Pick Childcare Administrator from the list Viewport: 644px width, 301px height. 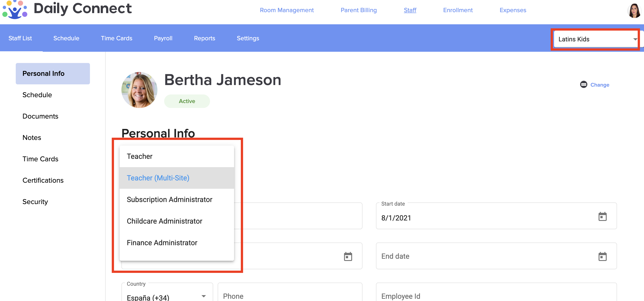pos(164,221)
